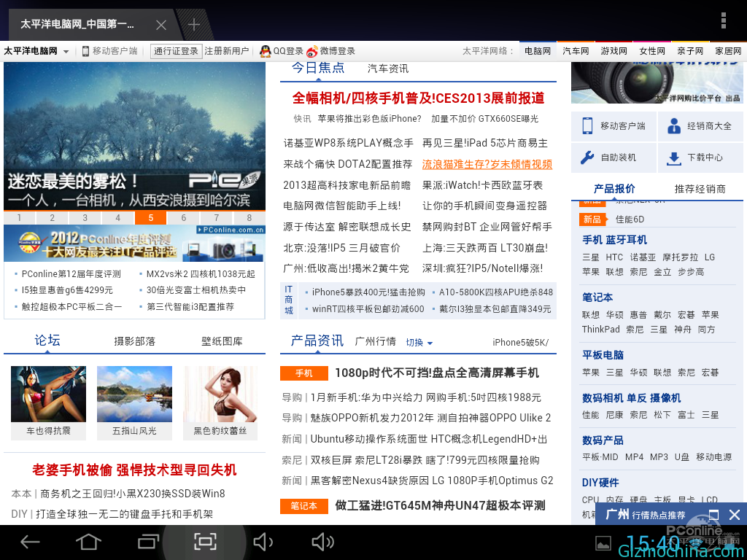
Task: Tap the Android back navigation arrow
Action: 30,542
